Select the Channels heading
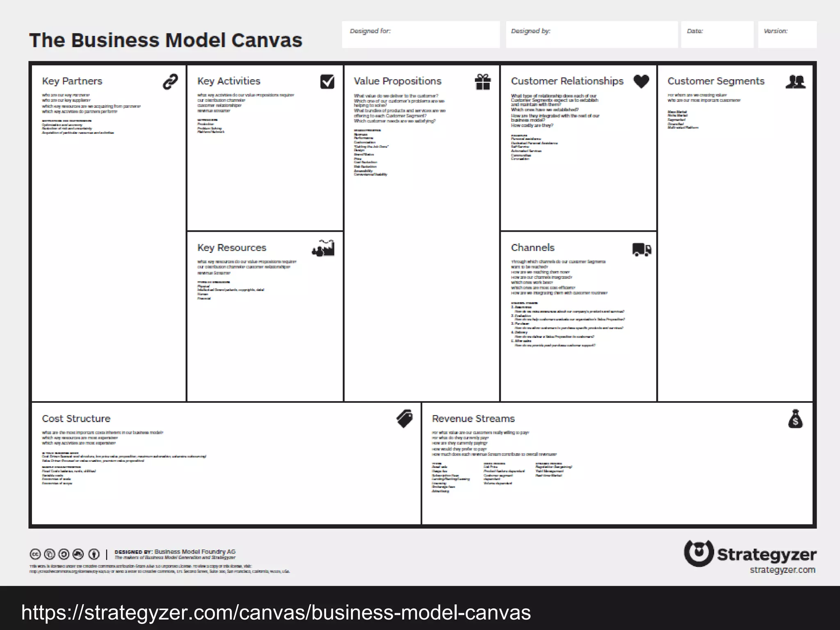Viewport: 840px width, 630px height. click(533, 247)
